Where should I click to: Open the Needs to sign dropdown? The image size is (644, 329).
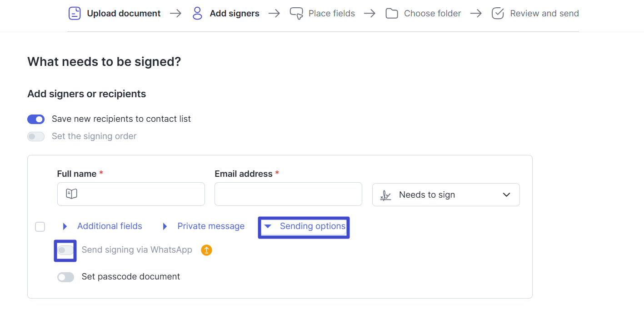click(x=446, y=194)
